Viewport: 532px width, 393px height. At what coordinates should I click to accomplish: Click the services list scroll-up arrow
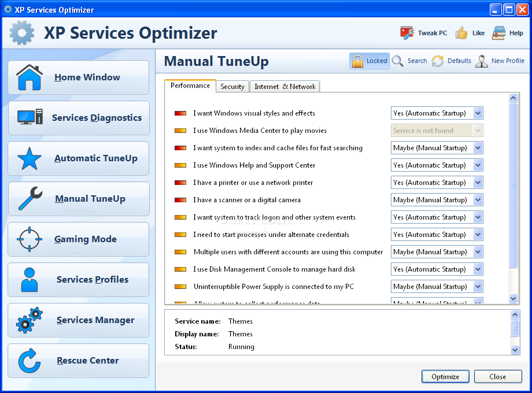[x=513, y=98]
